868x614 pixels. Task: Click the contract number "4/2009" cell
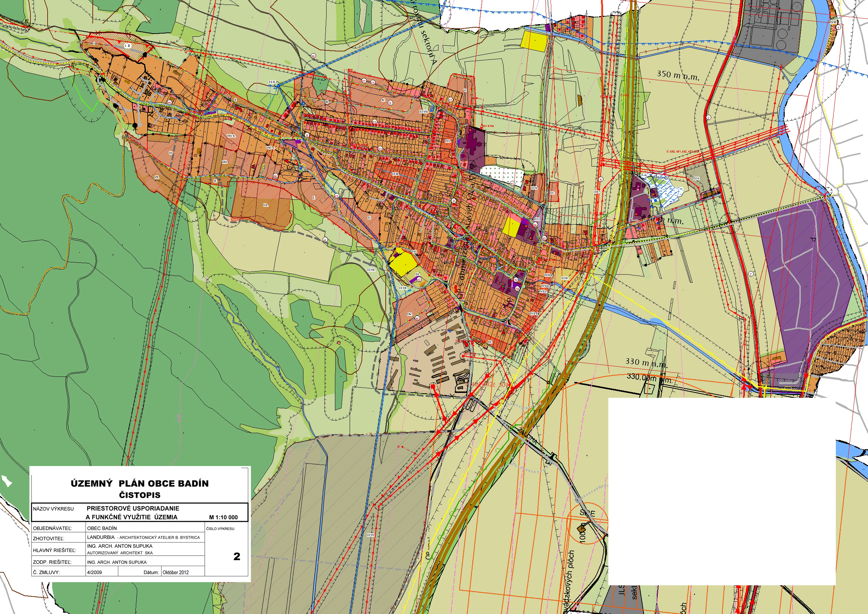[x=94, y=572]
